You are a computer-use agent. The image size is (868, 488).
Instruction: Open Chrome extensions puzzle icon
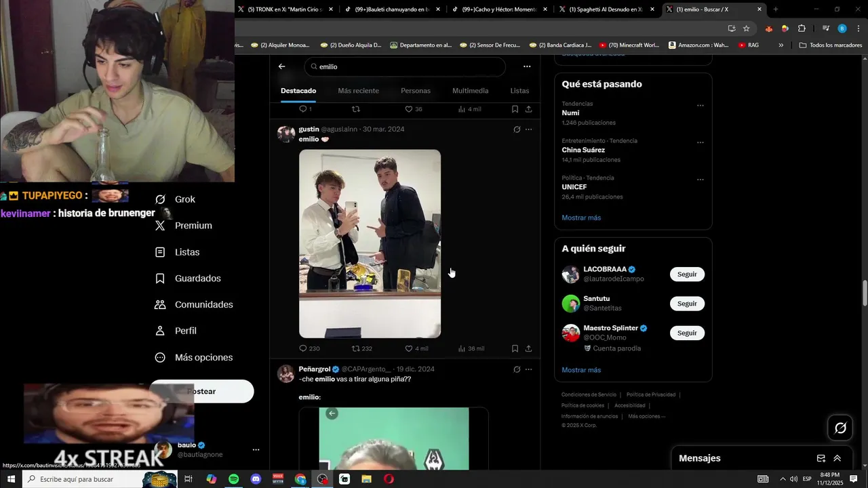click(802, 28)
